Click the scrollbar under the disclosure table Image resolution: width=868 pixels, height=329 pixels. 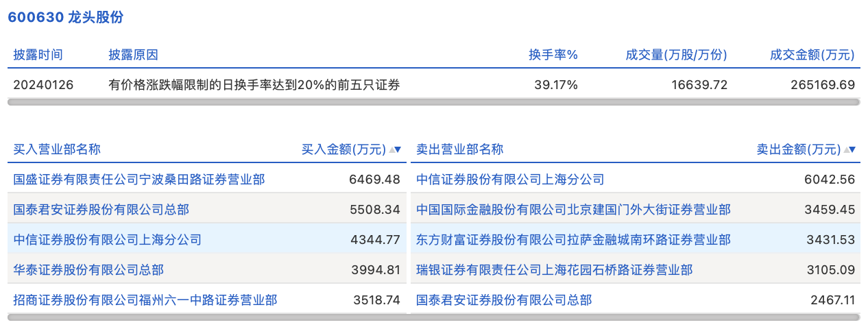click(433, 101)
